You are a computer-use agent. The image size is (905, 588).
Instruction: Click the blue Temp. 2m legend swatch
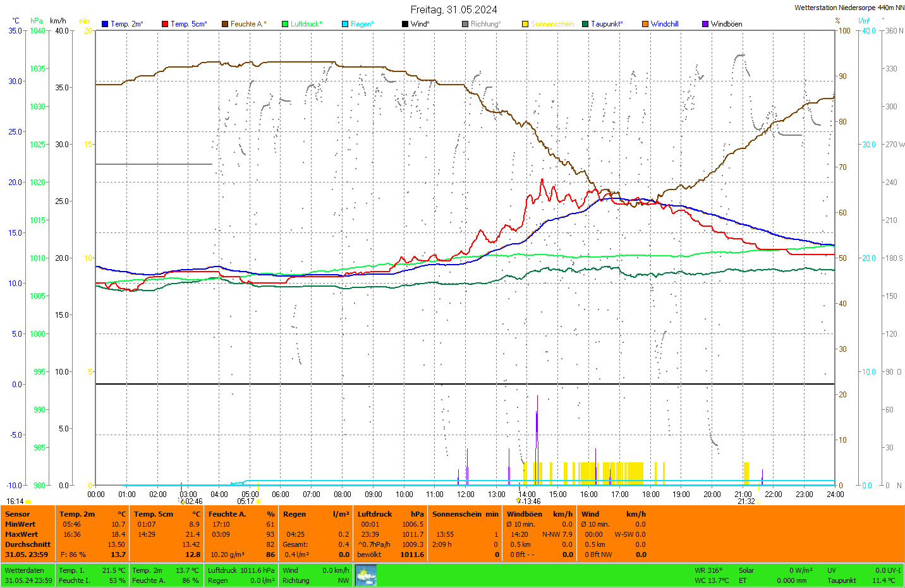pyautogui.click(x=105, y=24)
